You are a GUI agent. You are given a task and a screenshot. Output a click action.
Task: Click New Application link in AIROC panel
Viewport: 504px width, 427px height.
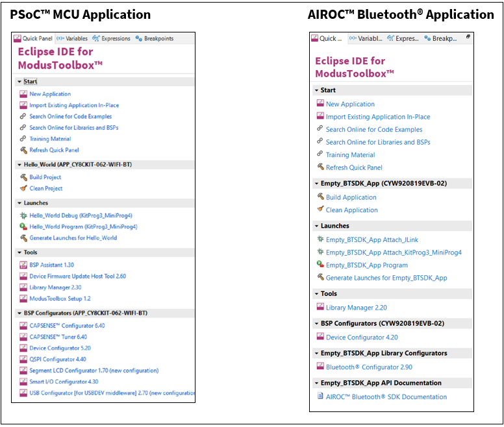pyautogui.click(x=350, y=104)
